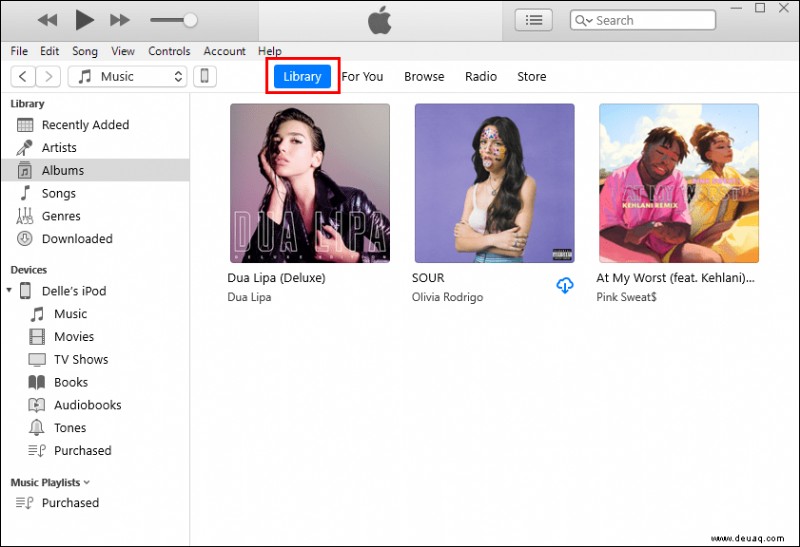
Task: Click the search magnifier dropdown icon
Action: pos(583,20)
